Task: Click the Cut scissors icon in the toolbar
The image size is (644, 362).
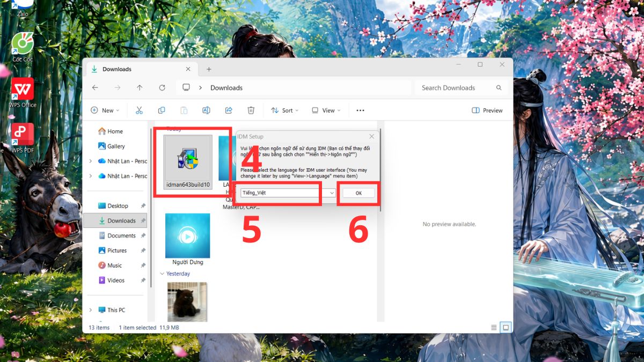Action: point(139,110)
